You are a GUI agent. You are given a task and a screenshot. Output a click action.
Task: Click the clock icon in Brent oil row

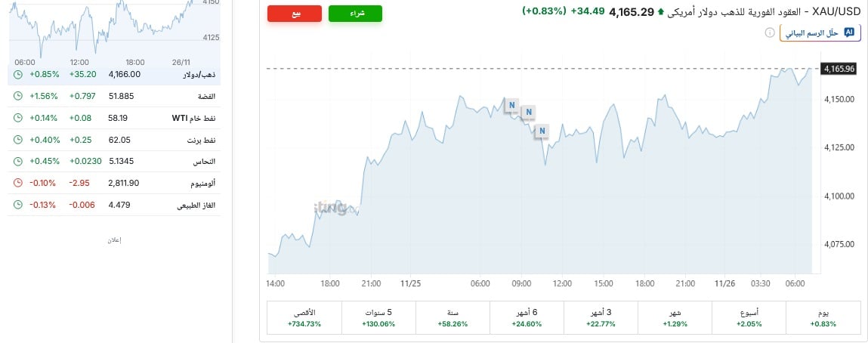coord(18,140)
